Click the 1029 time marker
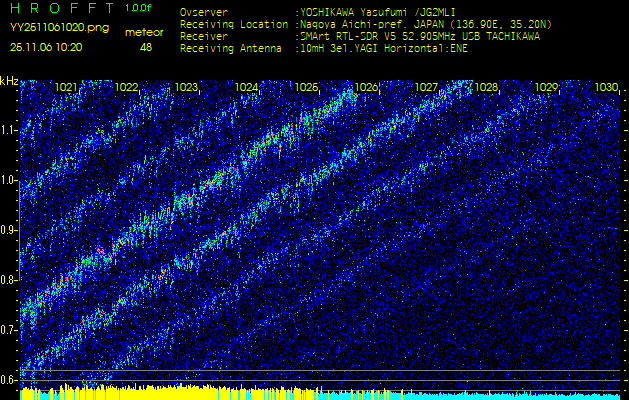Viewport: 629px width, 400px height. pos(546,87)
